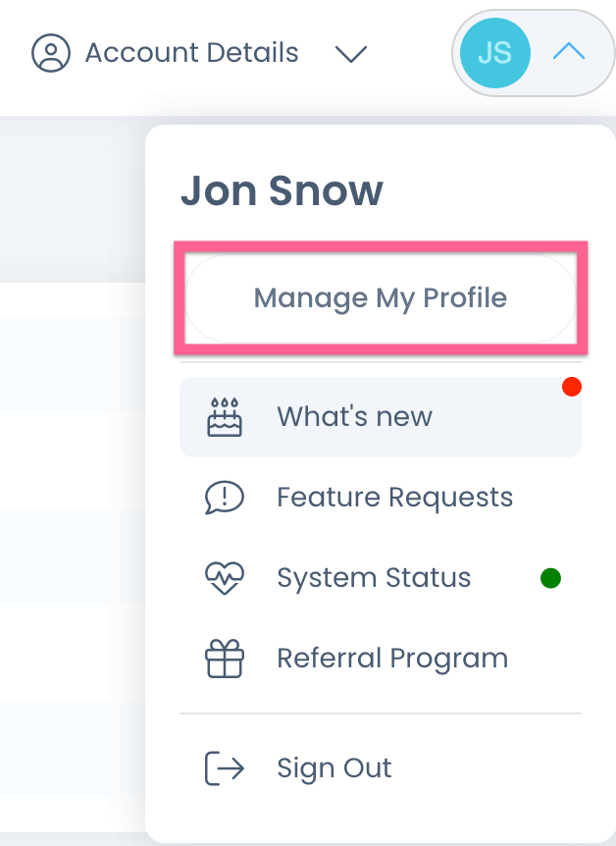Click the Feature Requests speech bubble icon
Viewport: 616px width, 846px height.
pos(224,498)
